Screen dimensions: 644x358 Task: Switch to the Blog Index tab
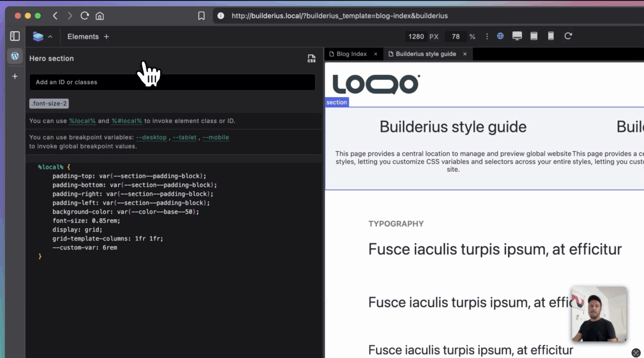coord(351,54)
